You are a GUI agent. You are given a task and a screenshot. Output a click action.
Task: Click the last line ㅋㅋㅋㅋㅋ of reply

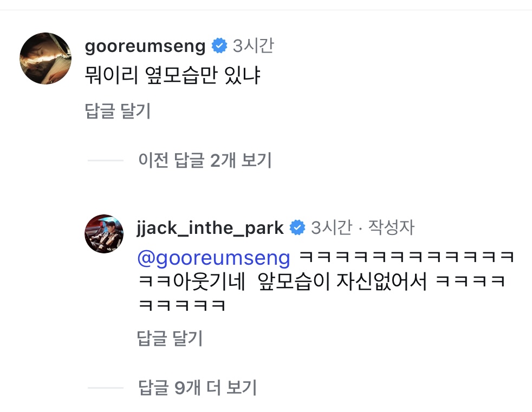click(x=182, y=305)
